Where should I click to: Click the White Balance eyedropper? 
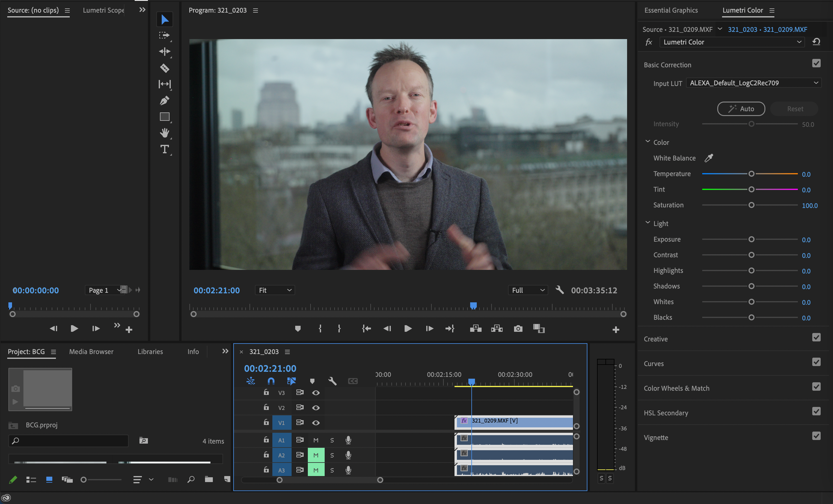pos(709,158)
